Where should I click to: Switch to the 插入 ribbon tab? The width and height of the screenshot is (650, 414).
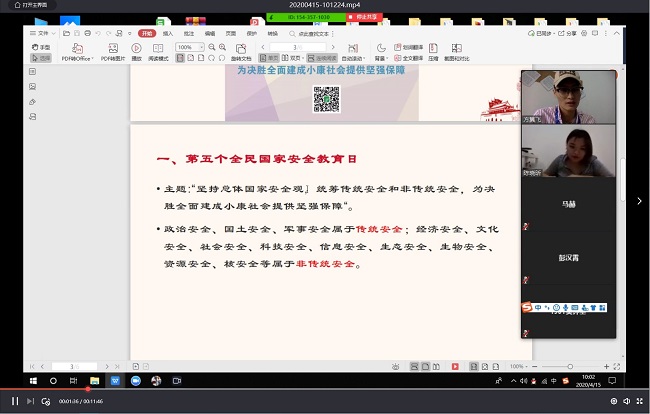click(x=167, y=33)
